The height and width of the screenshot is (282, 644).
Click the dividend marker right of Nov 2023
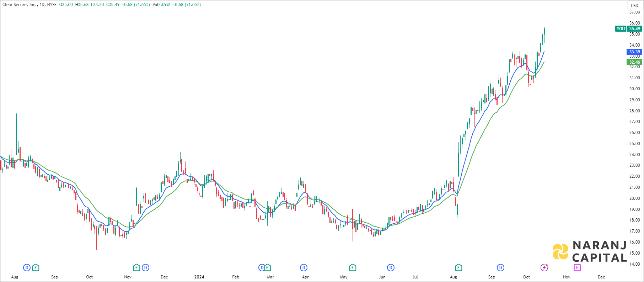click(145, 267)
